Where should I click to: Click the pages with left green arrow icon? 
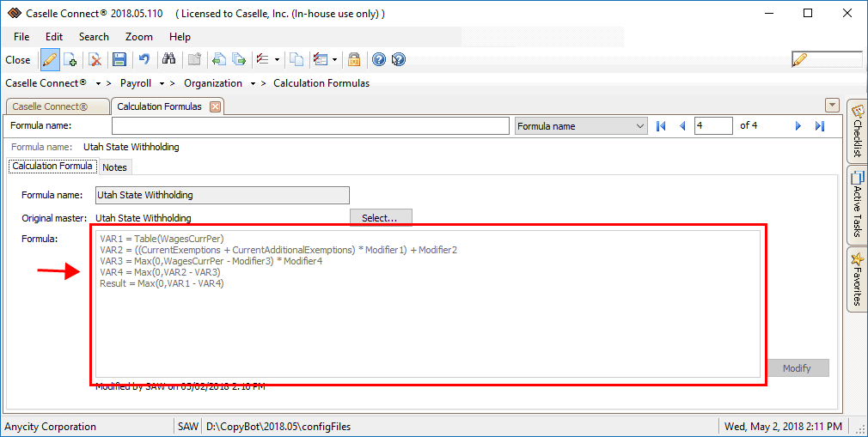[219, 59]
